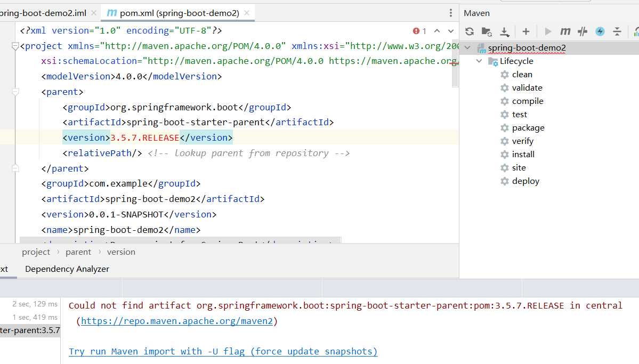Download sources and documentation icon
The image size is (639, 364).
coord(505,31)
